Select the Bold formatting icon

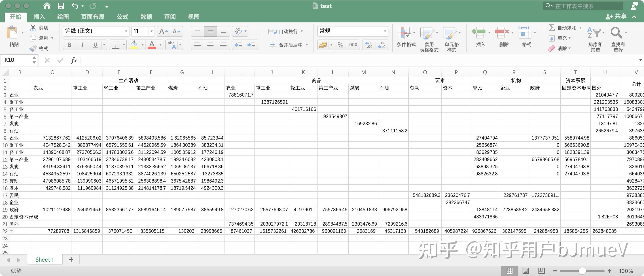coord(69,45)
